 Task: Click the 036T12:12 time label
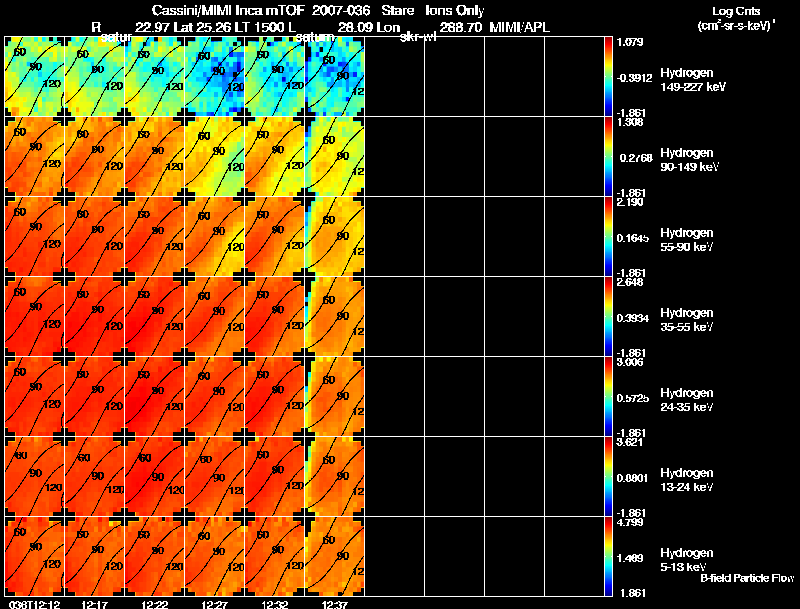(35, 604)
